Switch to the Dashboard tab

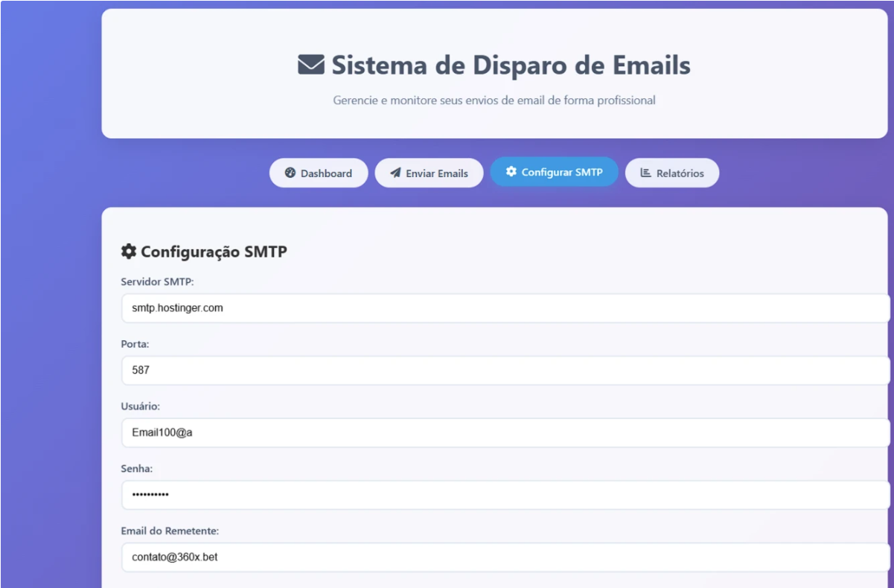(x=319, y=173)
